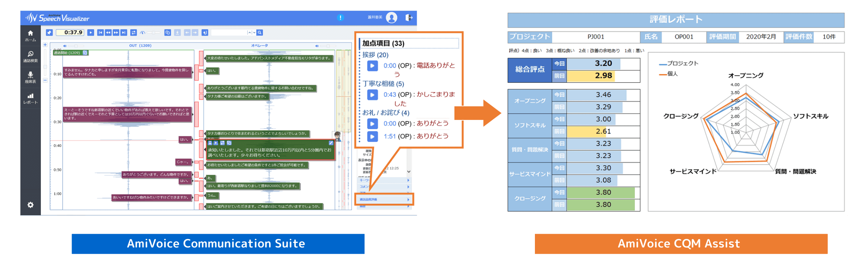Click the download icon in toolbar
Image resolution: width=868 pixels, height=271 pixels.
pyautogui.click(x=177, y=33)
